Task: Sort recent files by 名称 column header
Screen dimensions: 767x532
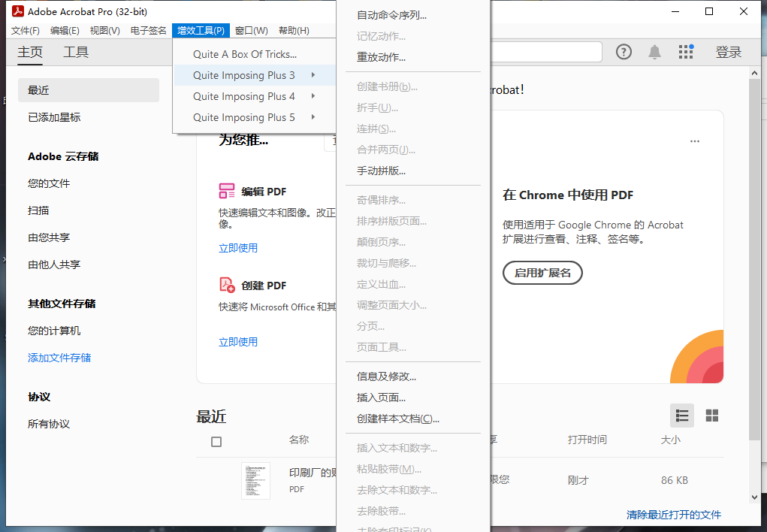Action: (299, 440)
